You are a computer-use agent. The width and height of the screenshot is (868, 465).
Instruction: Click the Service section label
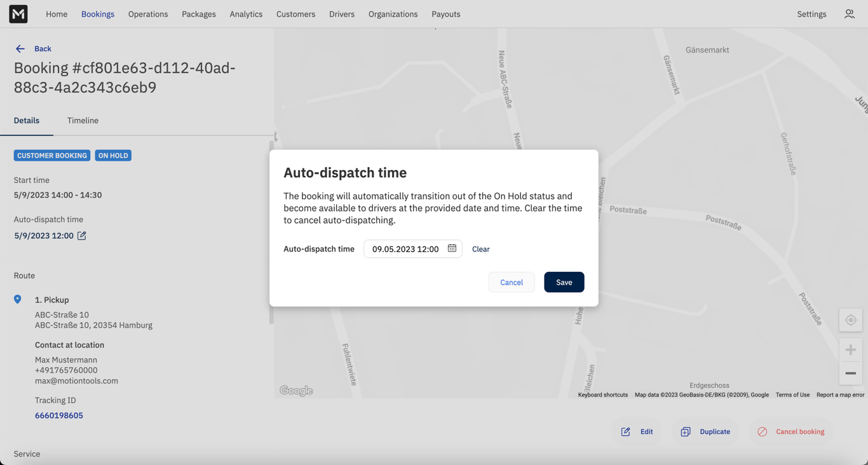click(27, 454)
